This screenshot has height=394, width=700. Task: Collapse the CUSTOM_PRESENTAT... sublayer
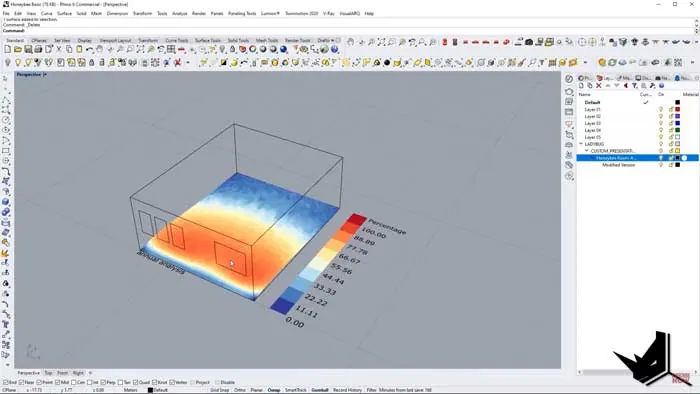click(x=587, y=151)
